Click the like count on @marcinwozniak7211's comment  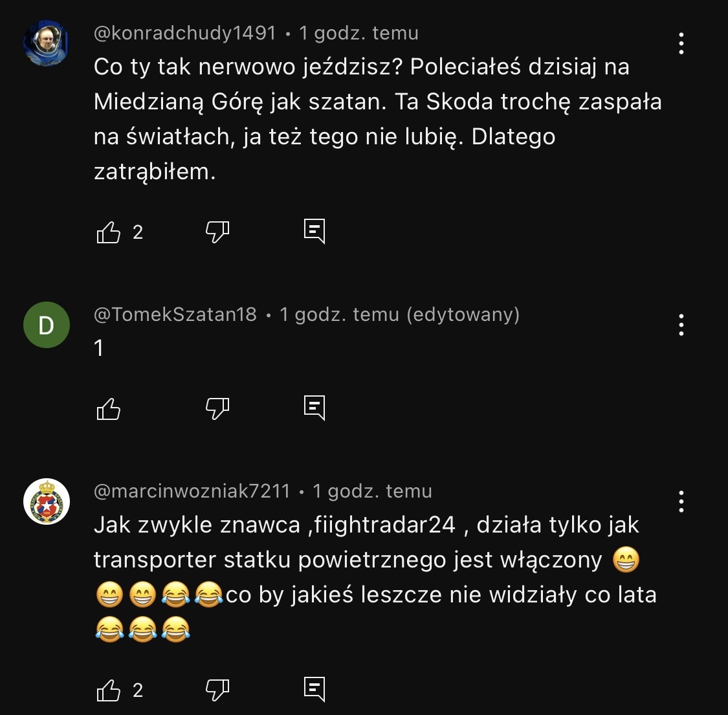(138, 690)
